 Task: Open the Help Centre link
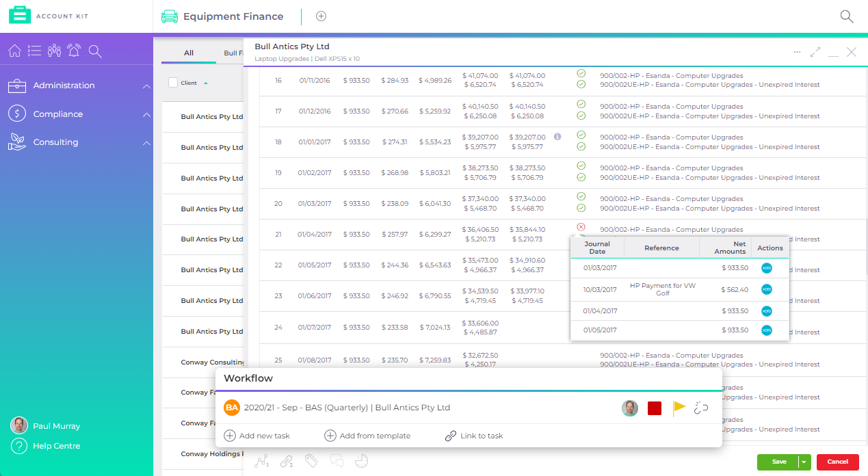pyautogui.click(x=57, y=446)
